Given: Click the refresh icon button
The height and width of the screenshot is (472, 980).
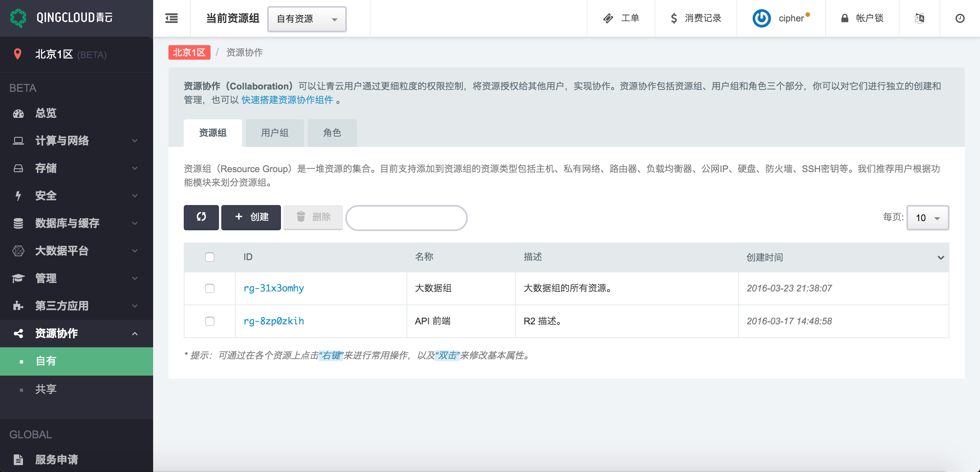Looking at the screenshot, I should (201, 217).
